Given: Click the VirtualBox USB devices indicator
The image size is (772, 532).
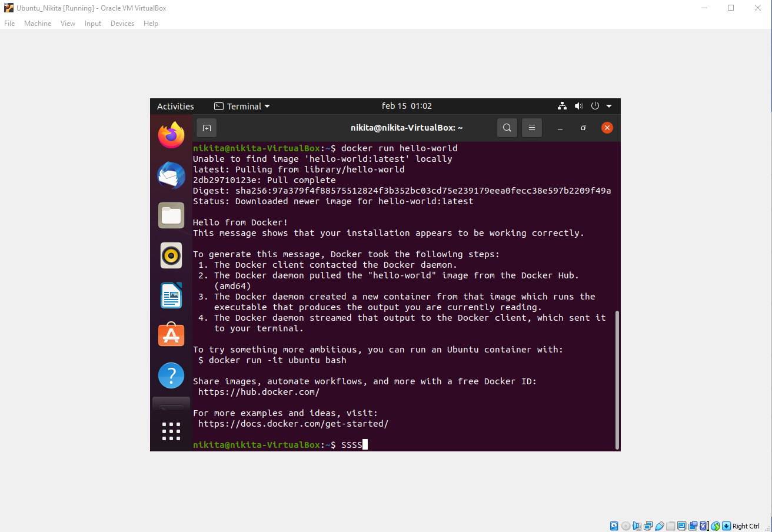Looking at the screenshot, I should (x=660, y=526).
